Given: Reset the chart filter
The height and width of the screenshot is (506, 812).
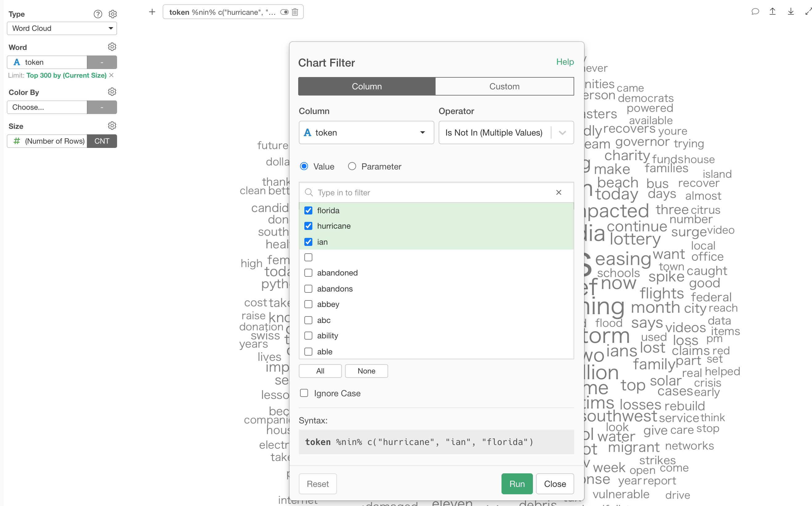Looking at the screenshot, I should click(x=318, y=484).
